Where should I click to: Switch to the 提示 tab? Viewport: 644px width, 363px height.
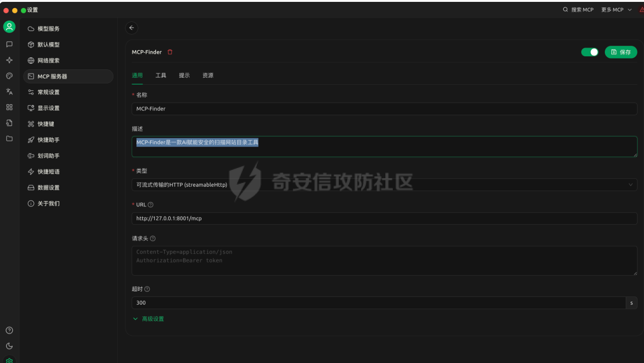[x=185, y=75]
